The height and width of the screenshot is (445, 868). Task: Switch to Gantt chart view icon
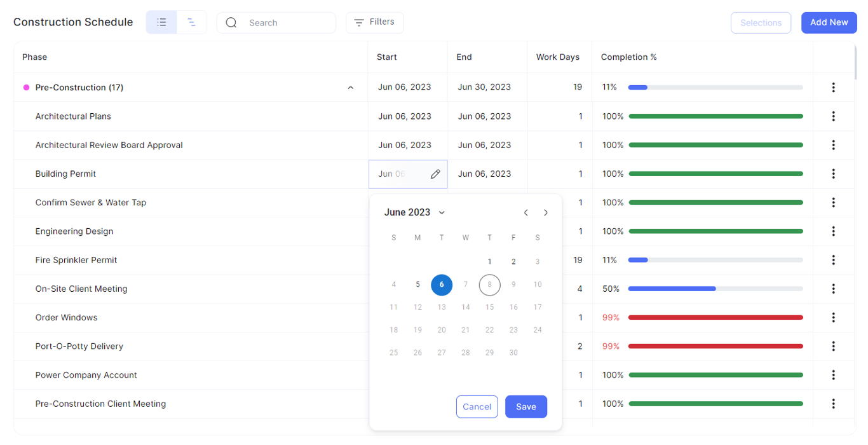pyautogui.click(x=191, y=22)
